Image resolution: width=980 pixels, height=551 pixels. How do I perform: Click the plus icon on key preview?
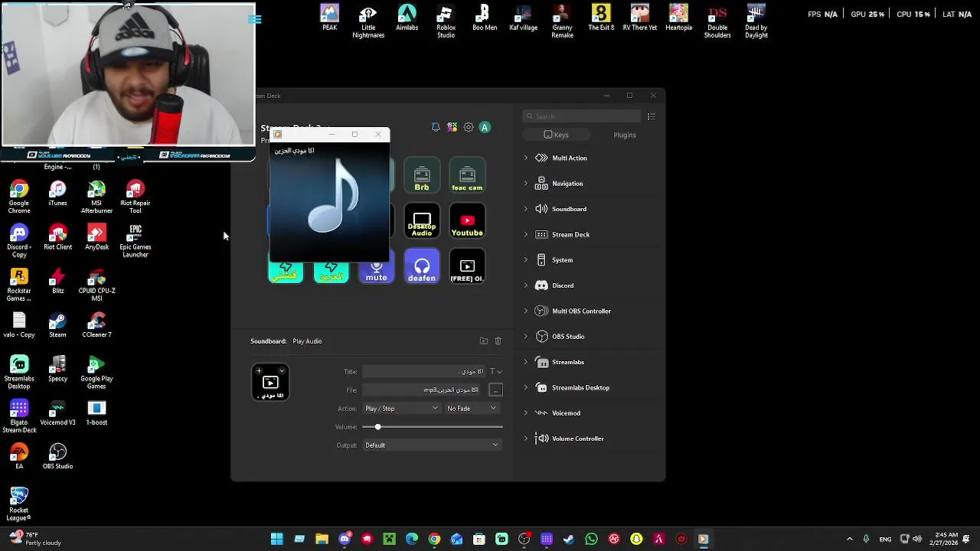pyautogui.click(x=259, y=370)
